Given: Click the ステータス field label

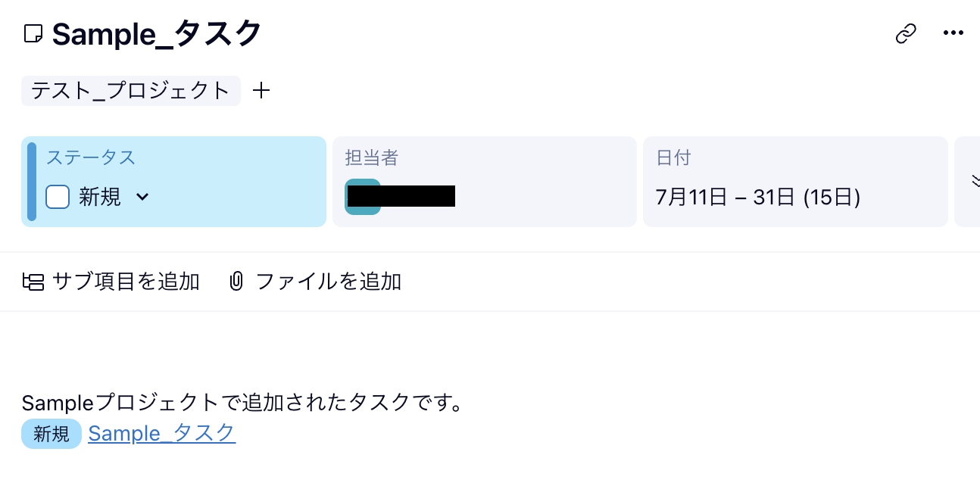Looking at the screenshot, I should click(x=91, y=157).
